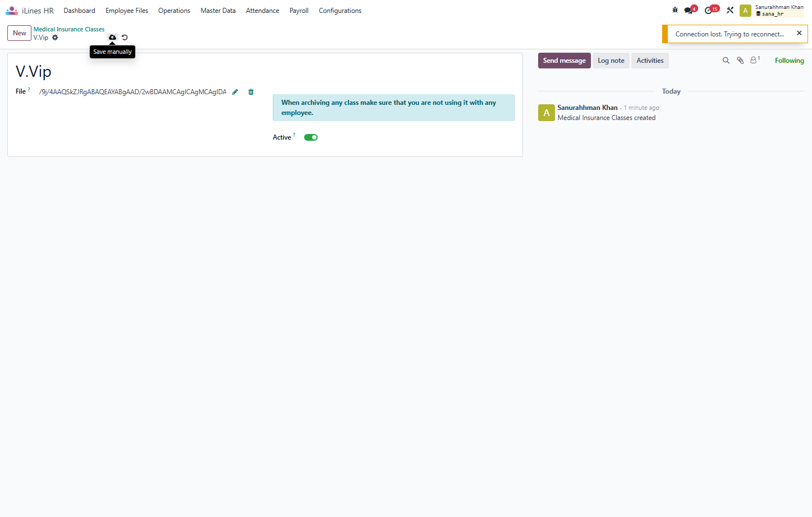Search chatter messages with the magnifier icon
Screen dimensions: 812x517
(x=726, y=61)
